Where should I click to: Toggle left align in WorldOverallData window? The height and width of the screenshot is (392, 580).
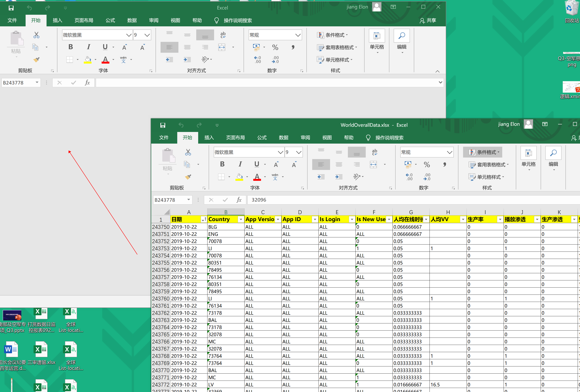click(321, 164)
